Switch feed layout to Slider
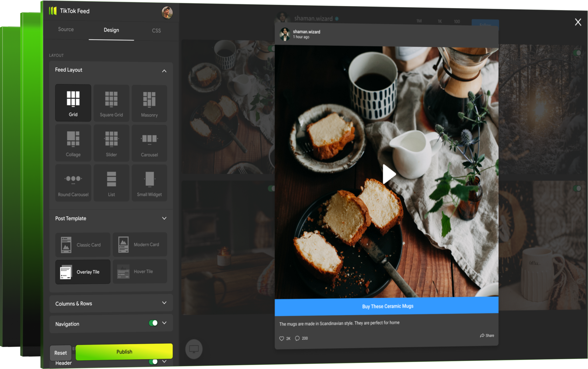Image resolution: width=588 pixels, height=369 pixels. coord(111,143)
